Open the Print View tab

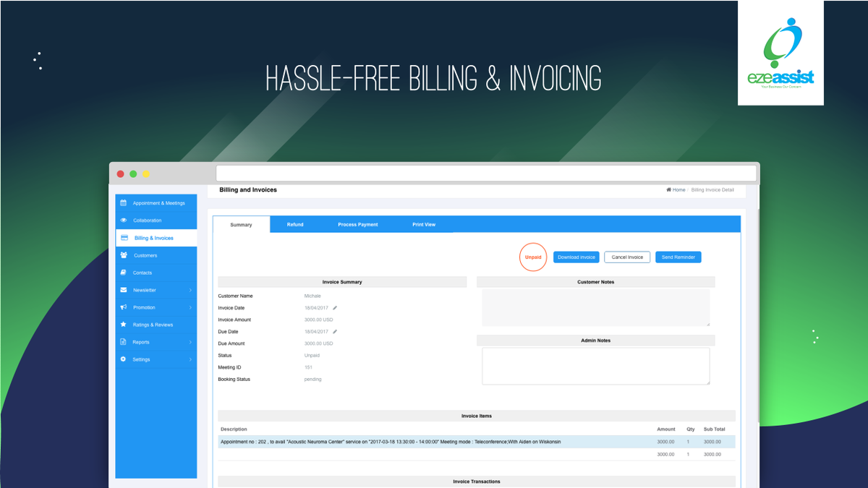[424, 225]
